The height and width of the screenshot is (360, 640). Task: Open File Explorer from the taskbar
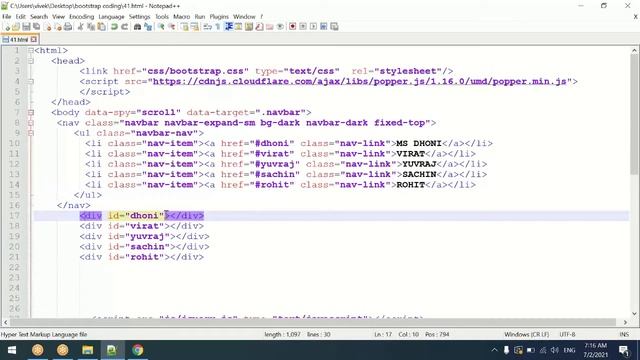(87, 350)
